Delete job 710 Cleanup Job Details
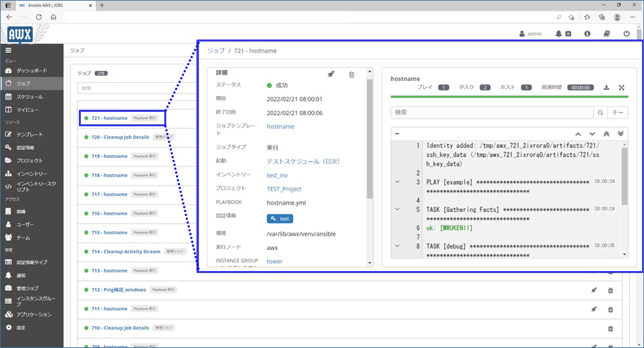The width and height of the screenshot is (644, 348). [610, 328]
